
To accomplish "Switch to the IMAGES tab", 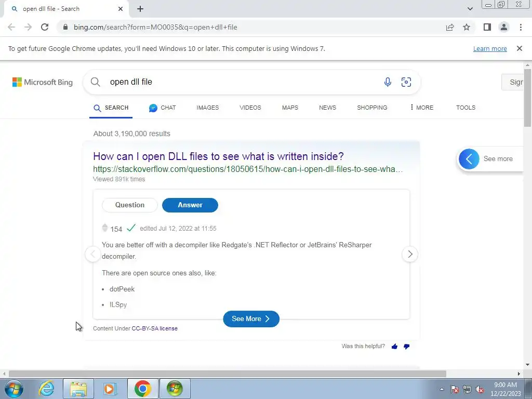I will click(x=208, y=108).
